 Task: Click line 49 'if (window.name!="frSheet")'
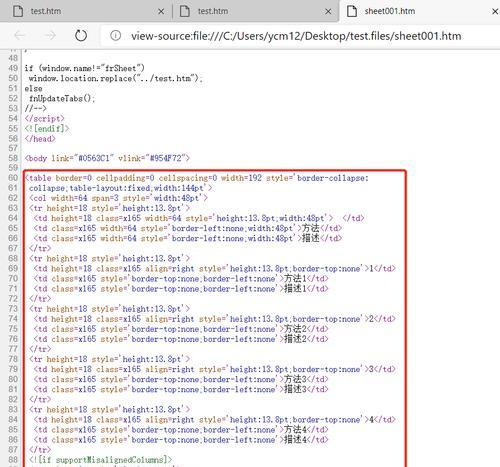pyautogui.click(x=85, y=68)
